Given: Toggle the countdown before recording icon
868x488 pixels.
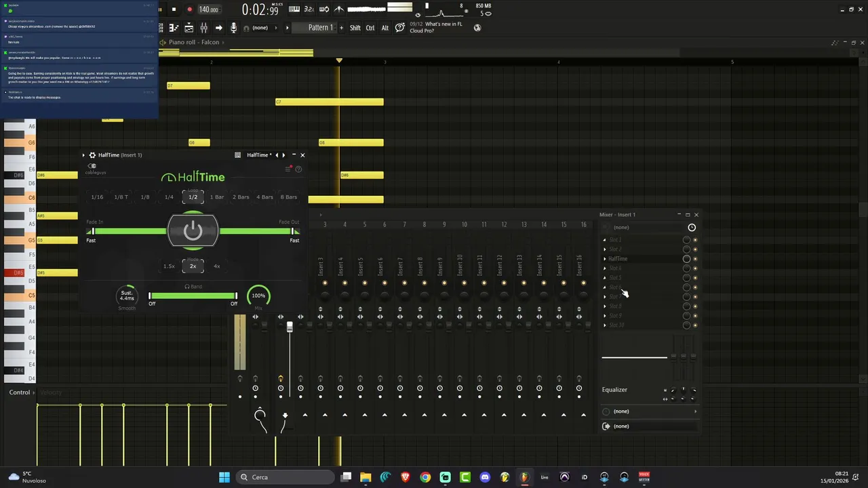Looking at the screenshot, I should coord(309,9).
